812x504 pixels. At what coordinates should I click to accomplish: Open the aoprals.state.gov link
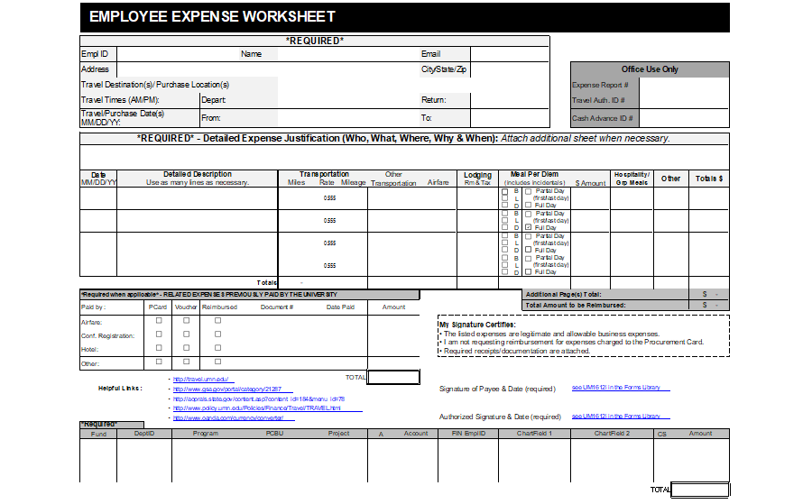pos(258,399)
